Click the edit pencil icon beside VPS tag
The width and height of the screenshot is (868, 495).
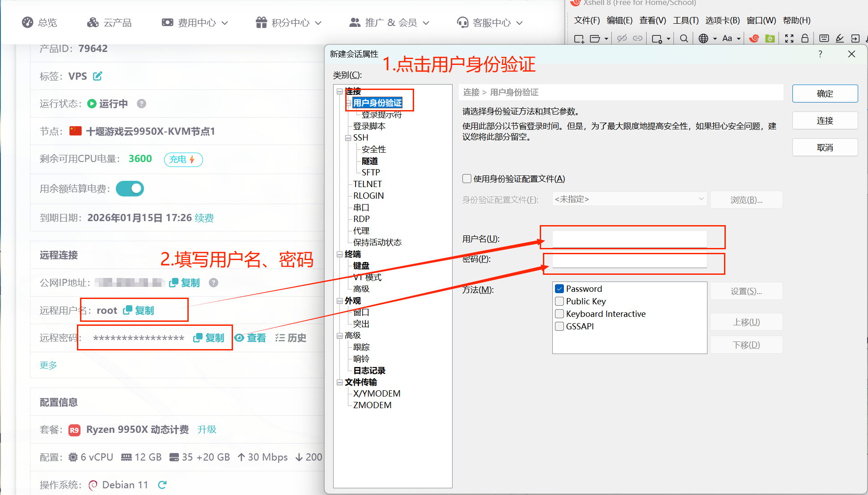pyautogui.click(x=97, y=76)
